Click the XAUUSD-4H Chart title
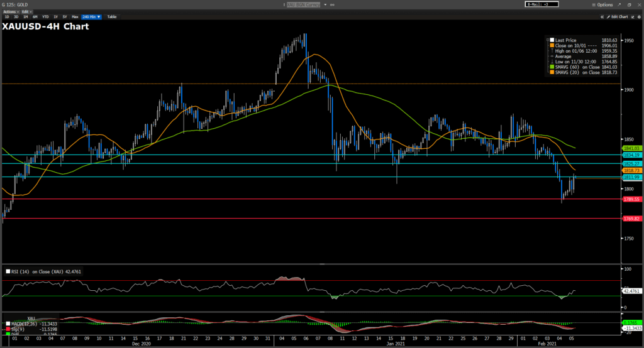This screenshot has height=348, width=644. [x=45, y=26]
